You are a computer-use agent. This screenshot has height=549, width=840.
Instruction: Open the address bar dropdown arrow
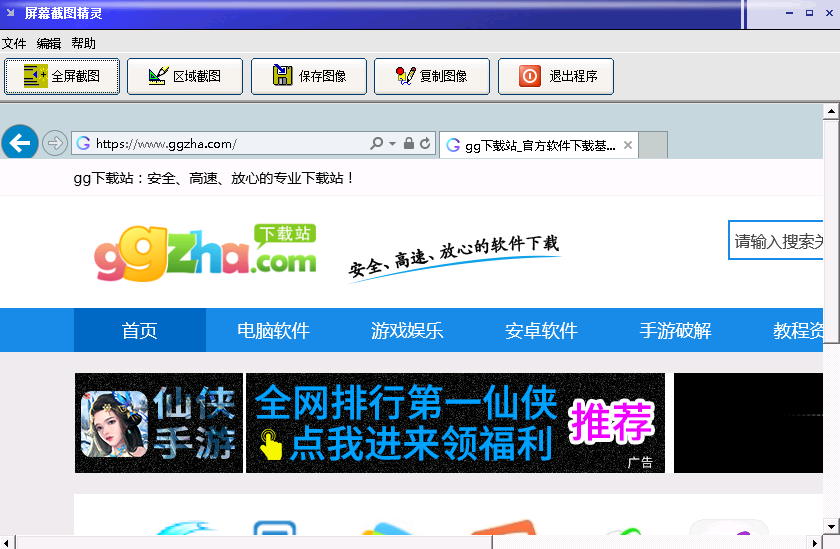pos(392,144)
